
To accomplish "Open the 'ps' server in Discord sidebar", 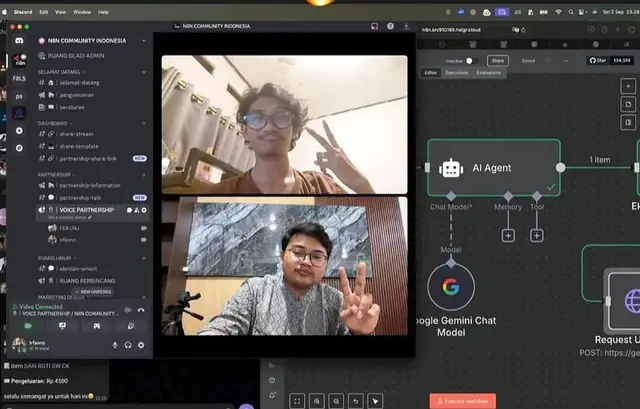I will pos(19,96).
